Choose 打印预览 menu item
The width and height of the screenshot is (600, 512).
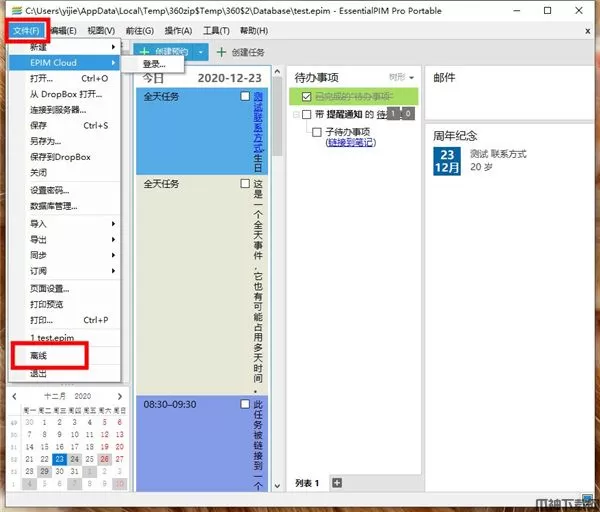point(64,304)
